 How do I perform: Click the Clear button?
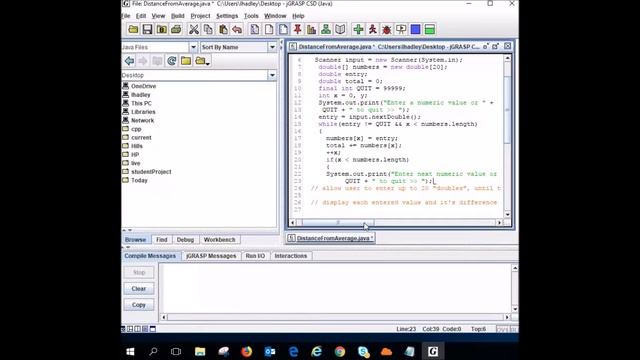pyautogui.click(x=139, y=289)
